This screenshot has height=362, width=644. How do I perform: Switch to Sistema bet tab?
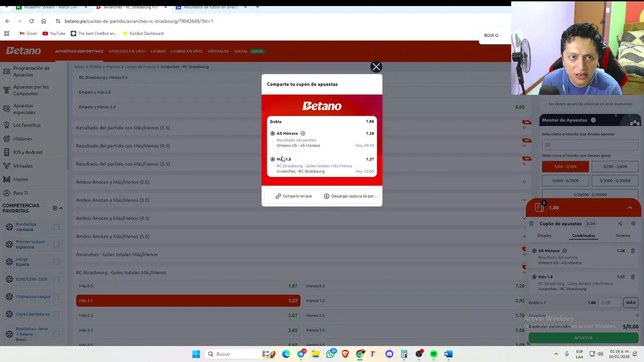[623, 236]
